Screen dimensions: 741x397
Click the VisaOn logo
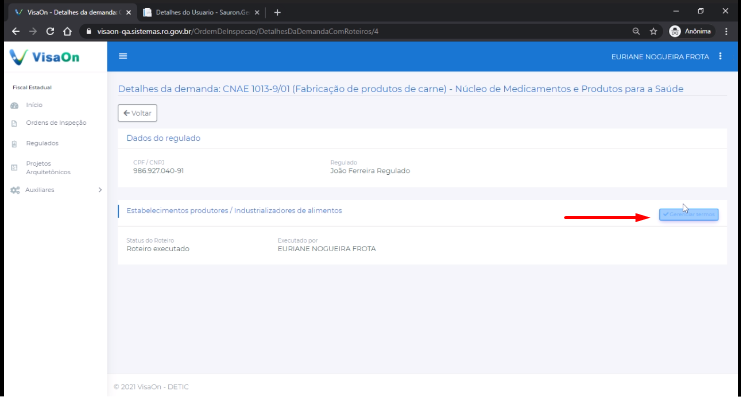pyautogui.click(x=44, y=57)
